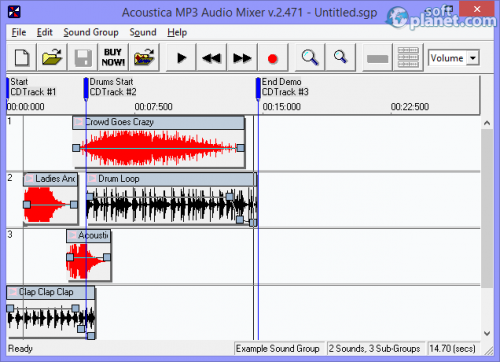Click the Crowd Goes Crazy clip title
The image size is (500, 362).
click(x=119, y=122)
